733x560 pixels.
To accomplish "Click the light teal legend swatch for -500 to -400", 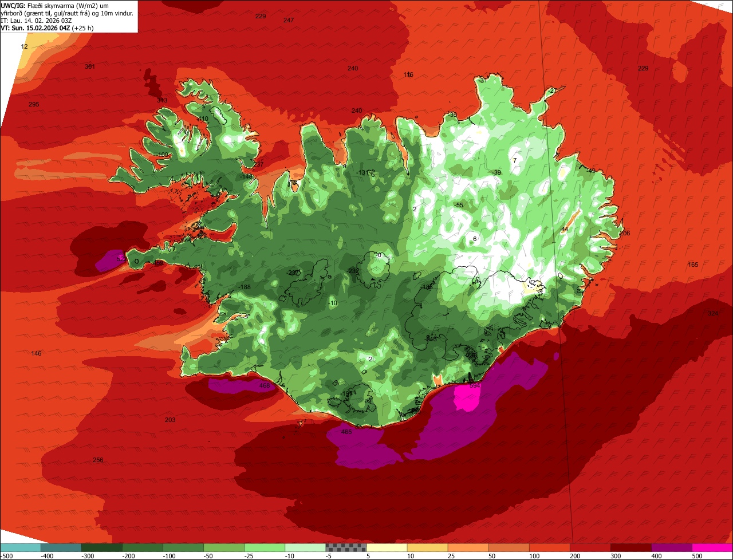I will coord(21,547).
